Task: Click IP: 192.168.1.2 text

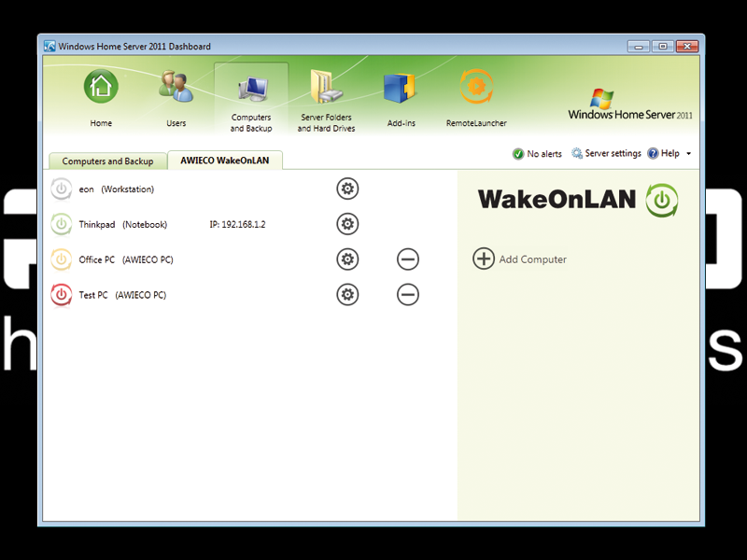Action: click(237, 224)
